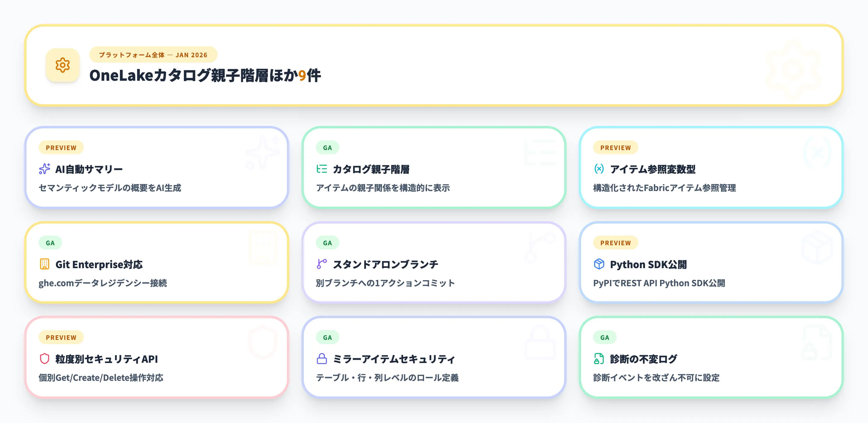Click the gear icon in the yellow header

point(63,66)
